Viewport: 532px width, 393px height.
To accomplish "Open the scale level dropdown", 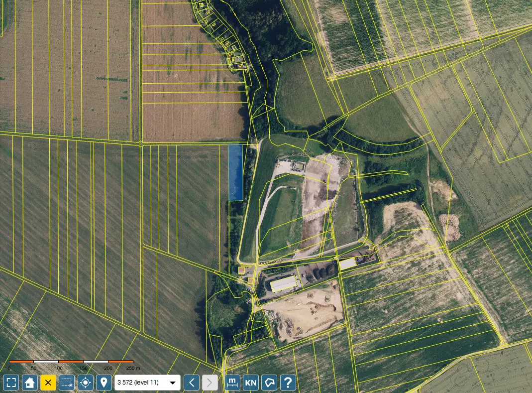I will (x=147, y=383).
